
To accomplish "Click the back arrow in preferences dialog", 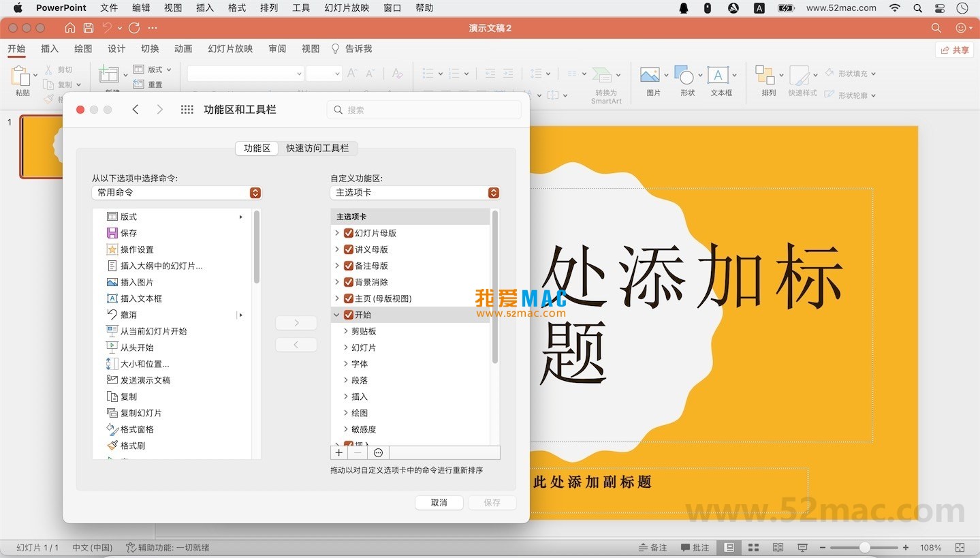I will (136, 110).
